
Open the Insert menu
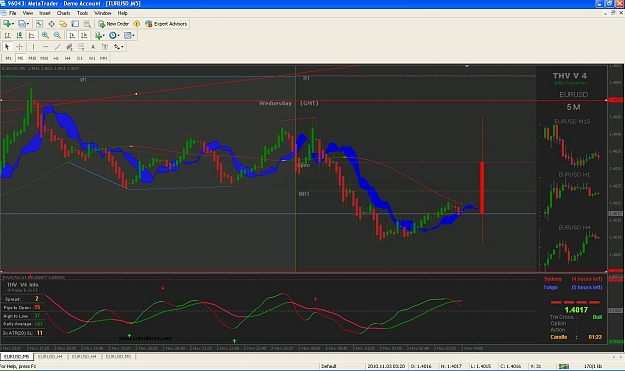[45, 13]
